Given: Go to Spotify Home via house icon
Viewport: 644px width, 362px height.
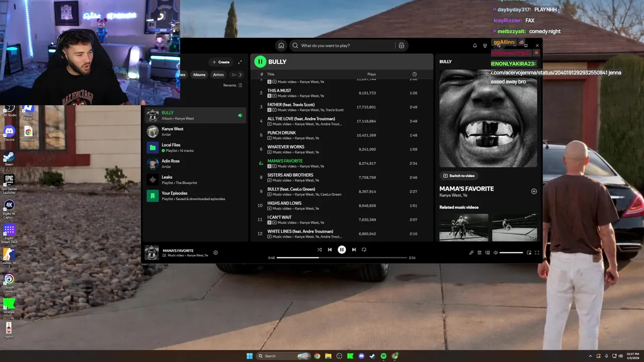Looking at the screenshot, I should [281, 46].
